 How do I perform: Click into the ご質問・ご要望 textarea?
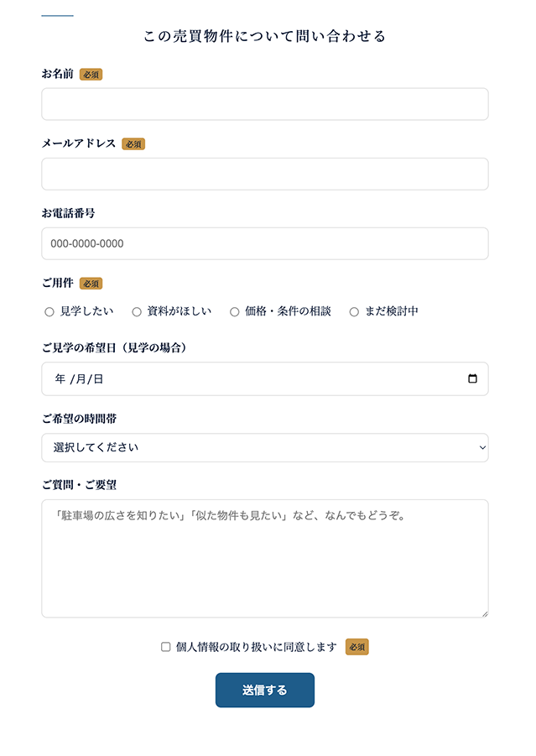(x=265, y=558)
